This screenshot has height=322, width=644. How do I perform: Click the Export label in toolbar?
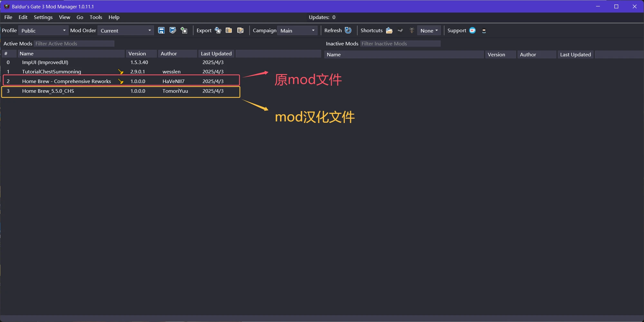click(x=204, y=31)
